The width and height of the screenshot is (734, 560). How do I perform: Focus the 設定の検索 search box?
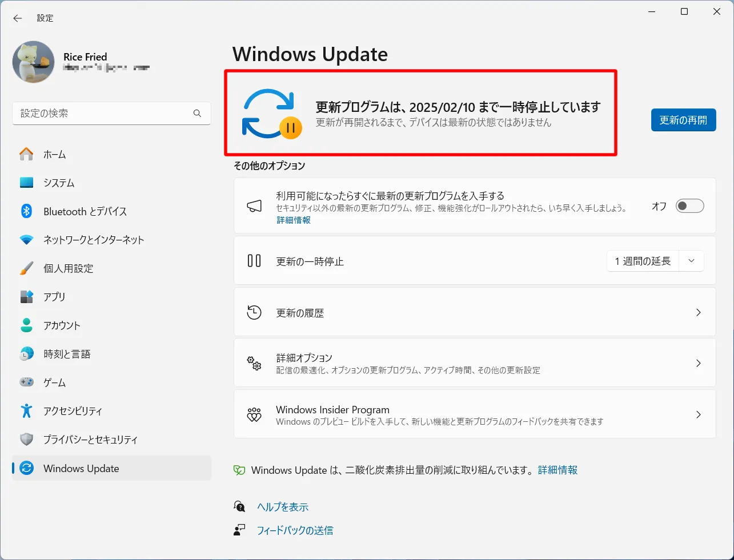click(111, 114)
